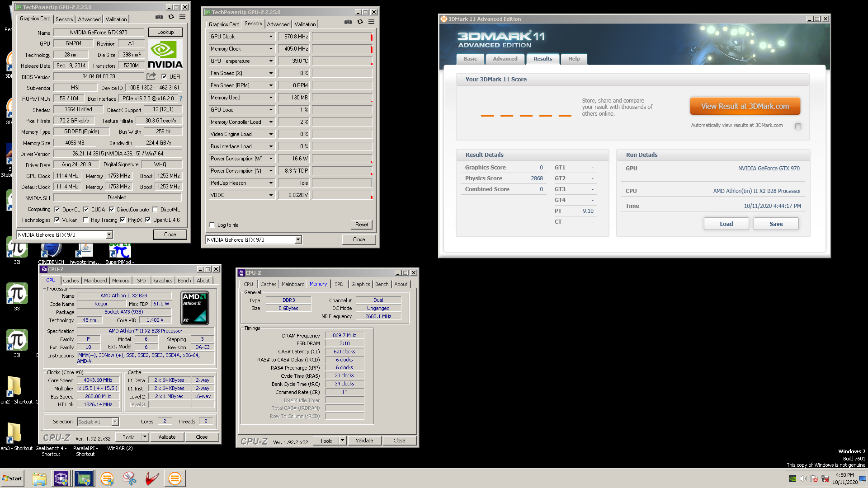Click NVIDIA icon in system tray
868x488 pixels.
click(x=793, y=479)
